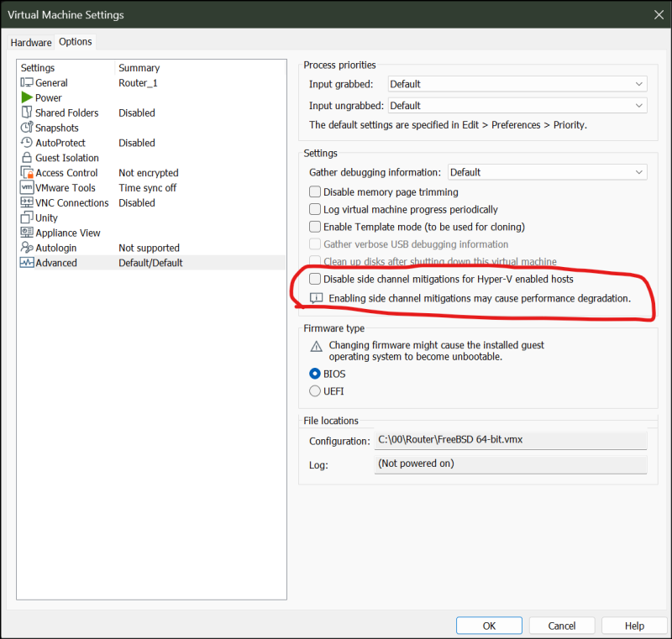Check Disable side channel mitigations checkbox
This screenshot has width=672, height=639.
[x=315, y=279]
